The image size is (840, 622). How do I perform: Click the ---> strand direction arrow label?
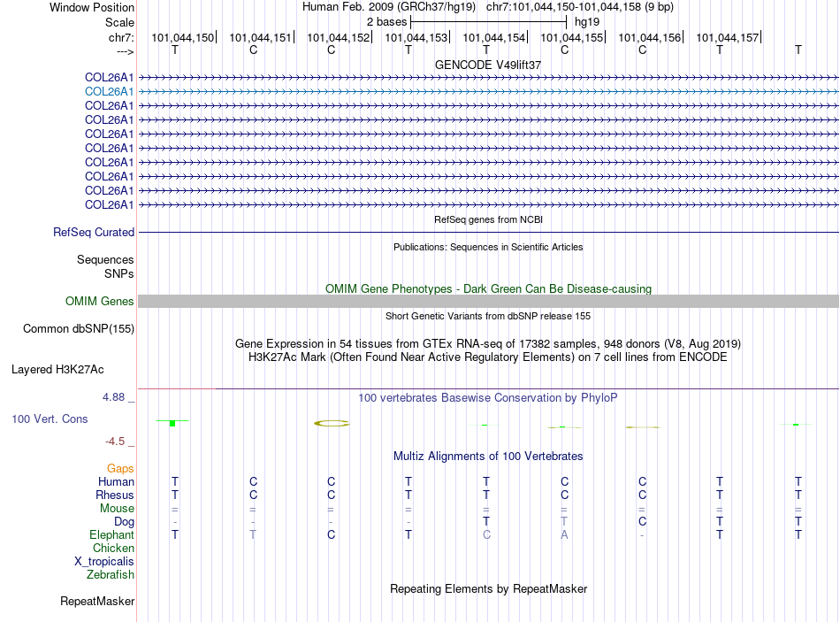[x=125, y=51]
